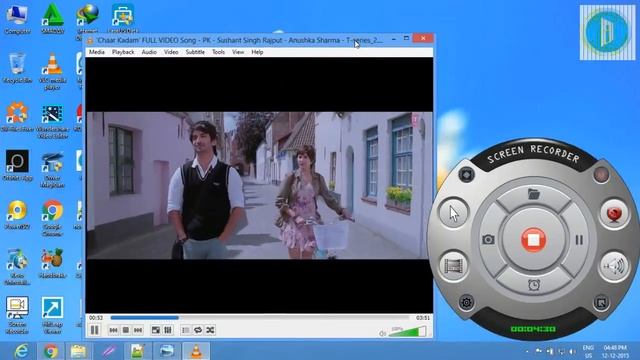Open Internet Explorer from taskbar
The height and width of the screenshot is (360, 640).
tap(21, 351)
